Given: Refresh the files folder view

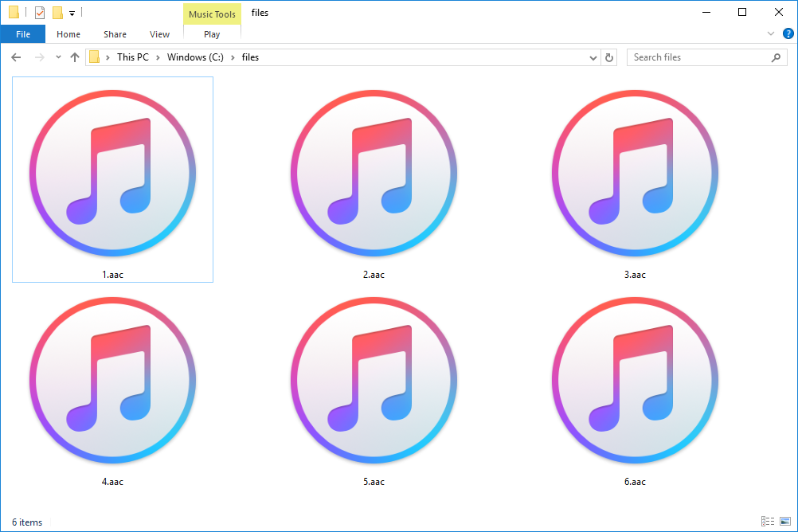Looking at the screenshot, I should click(609, 57).
